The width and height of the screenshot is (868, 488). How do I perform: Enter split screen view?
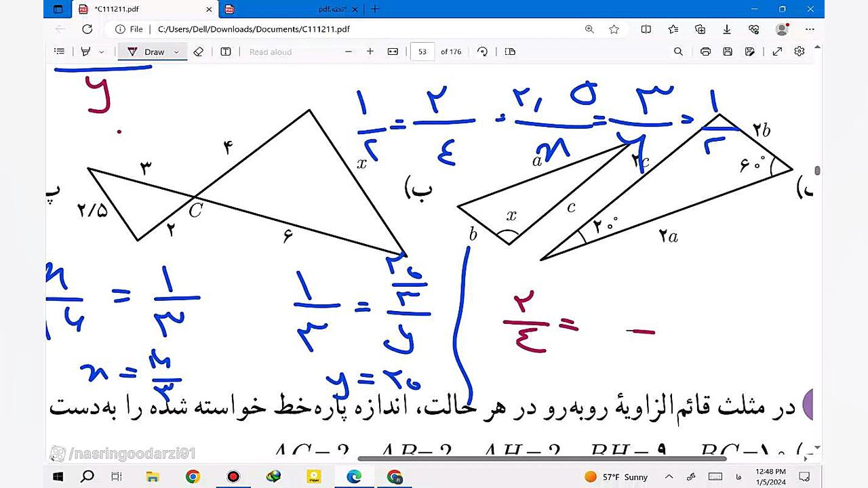646,29
